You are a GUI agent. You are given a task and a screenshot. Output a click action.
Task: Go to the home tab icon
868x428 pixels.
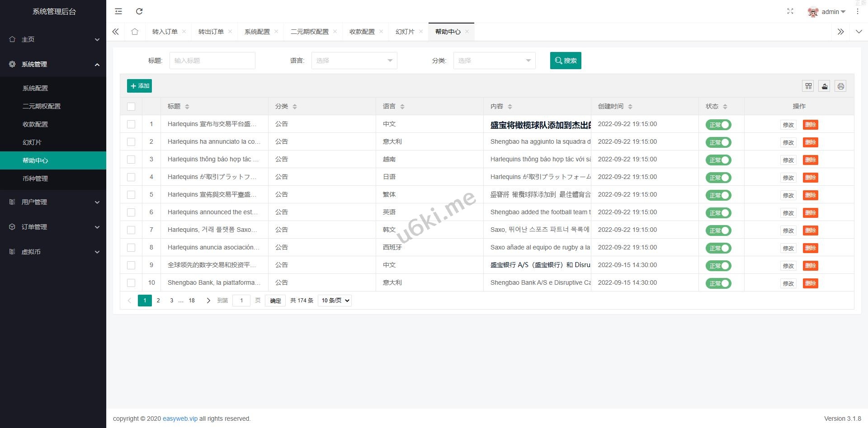[x=135, y=32]
